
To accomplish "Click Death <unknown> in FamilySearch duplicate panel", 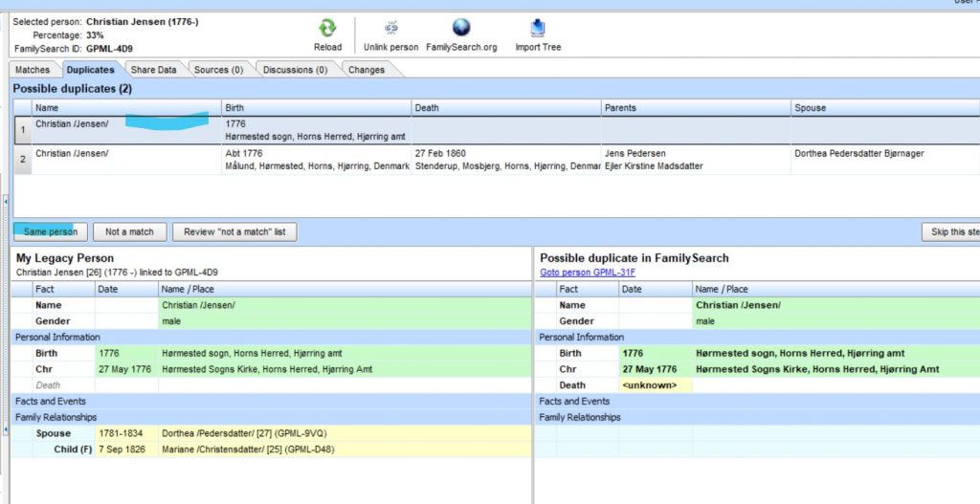I will [758, 385].
